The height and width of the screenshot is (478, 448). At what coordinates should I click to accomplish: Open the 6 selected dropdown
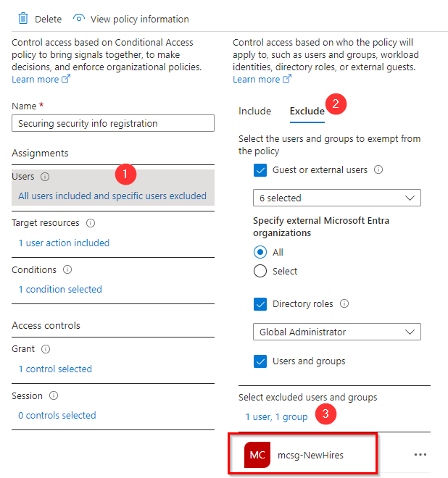[337, 198]
